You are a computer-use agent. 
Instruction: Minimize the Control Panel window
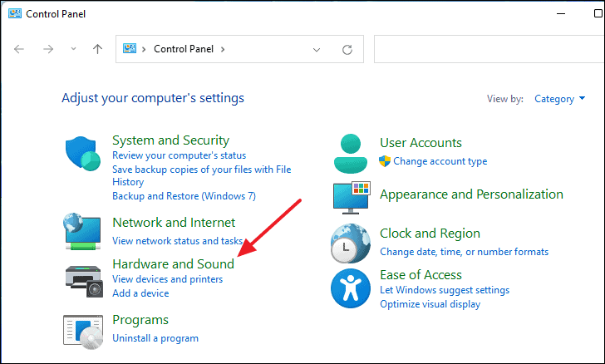coord(561,13)
